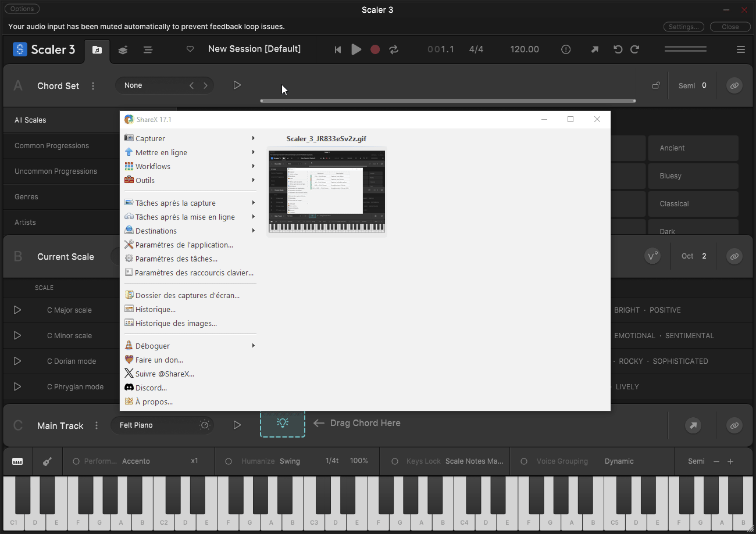Play the Chord Set preview
The height and width of the screenshot is (534, 756).
237,85
